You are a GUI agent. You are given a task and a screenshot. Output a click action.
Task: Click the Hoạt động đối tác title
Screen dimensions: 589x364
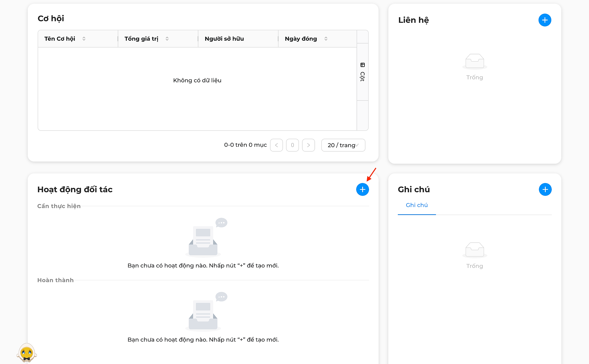tap(75, 189)
